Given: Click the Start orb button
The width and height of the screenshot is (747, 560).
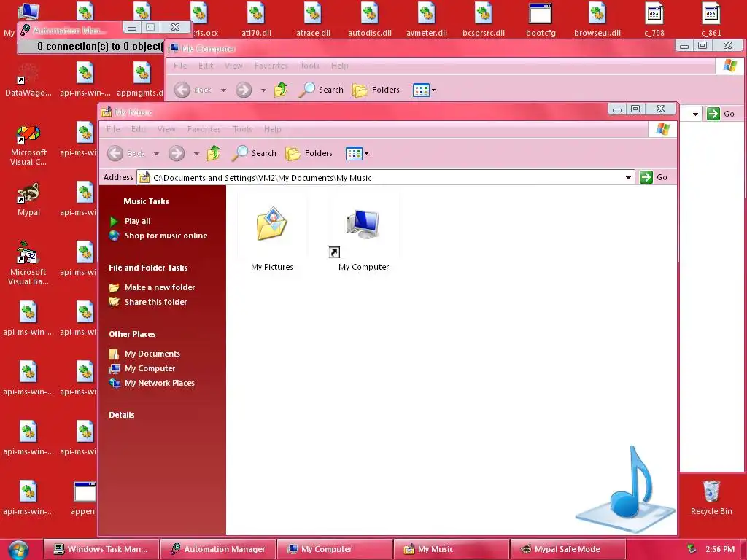Looking at the screenshot, I should [x=18, y=550].
